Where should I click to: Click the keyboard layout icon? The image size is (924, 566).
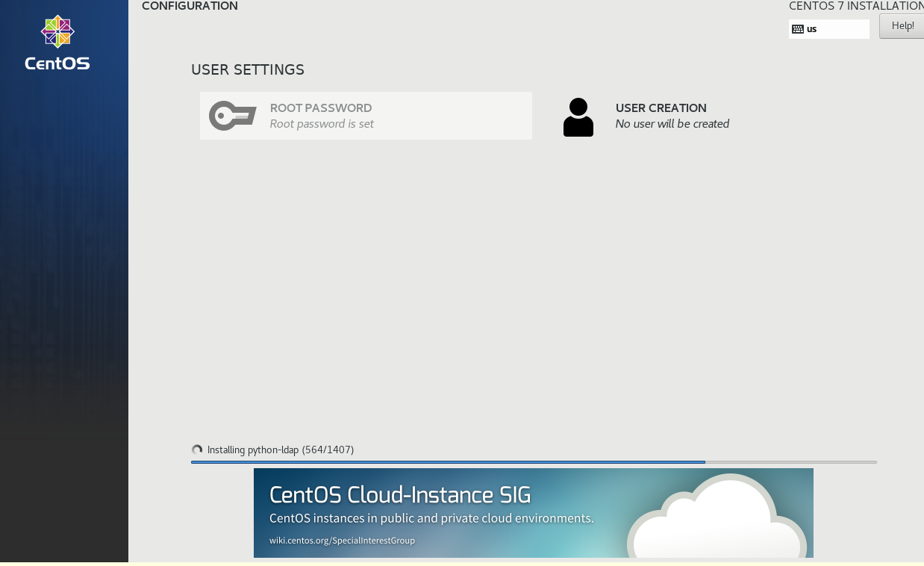798,29
